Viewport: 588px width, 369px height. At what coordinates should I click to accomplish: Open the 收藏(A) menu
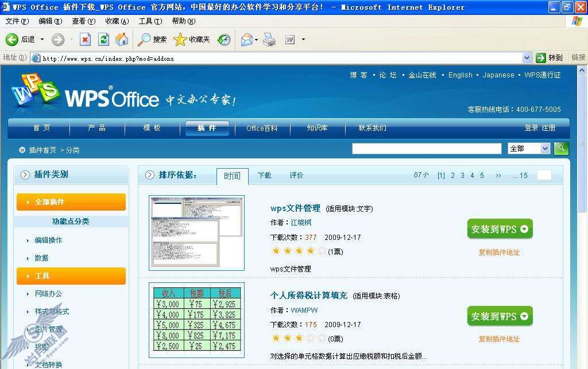(117, 21)
